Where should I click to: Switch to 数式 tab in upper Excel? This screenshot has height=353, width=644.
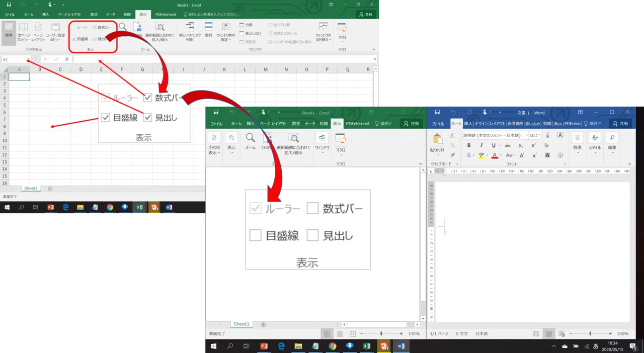click(x=94, y=15)
